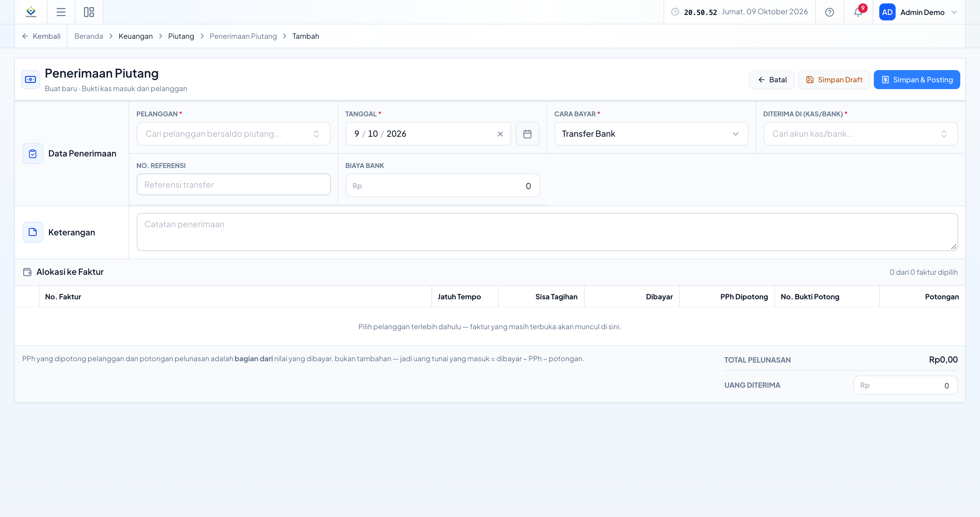
Task: Open the Penerimaan Piutang breadcrumb
Action: coord(243,36)
